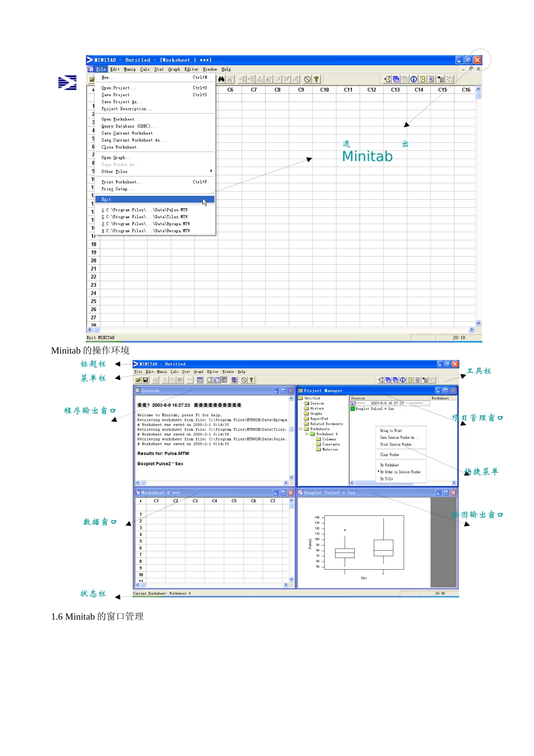Select By Order in Session Window option
This screenshot has height=756, width=534.
tap(400, 472)
